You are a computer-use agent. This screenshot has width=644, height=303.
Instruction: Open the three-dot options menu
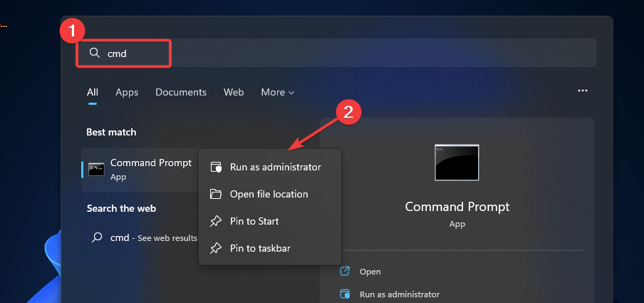point(583,91)
